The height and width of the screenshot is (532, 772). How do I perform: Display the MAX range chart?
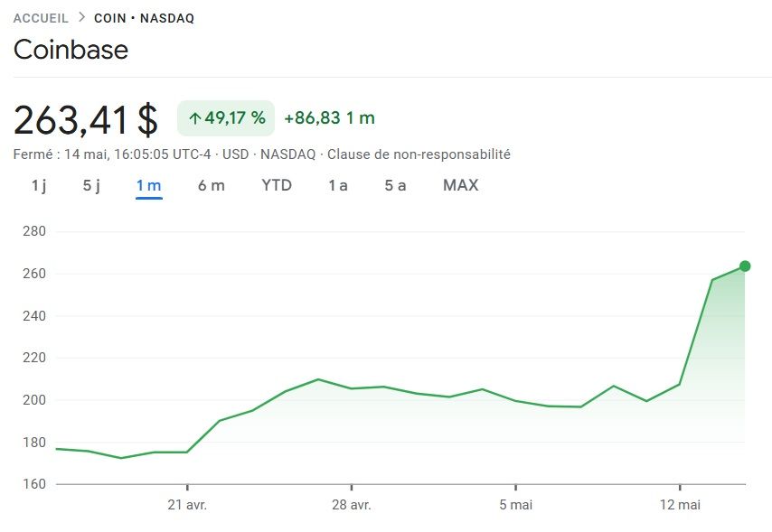pos(460,185)
